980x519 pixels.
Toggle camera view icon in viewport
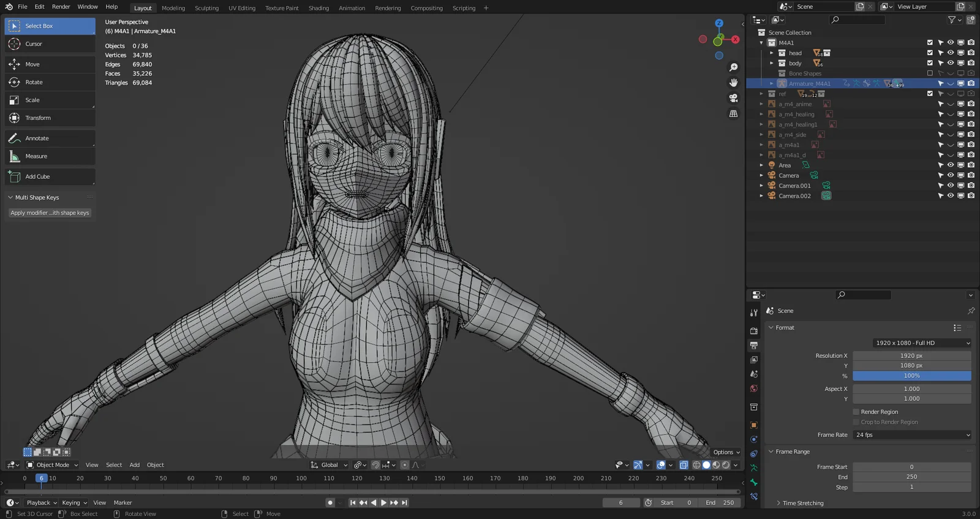coord(733,98)
